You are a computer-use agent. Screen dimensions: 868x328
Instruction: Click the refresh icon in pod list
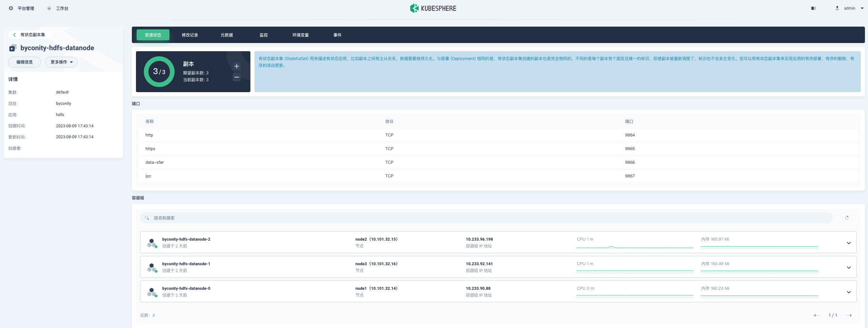[x=847, y=218]
